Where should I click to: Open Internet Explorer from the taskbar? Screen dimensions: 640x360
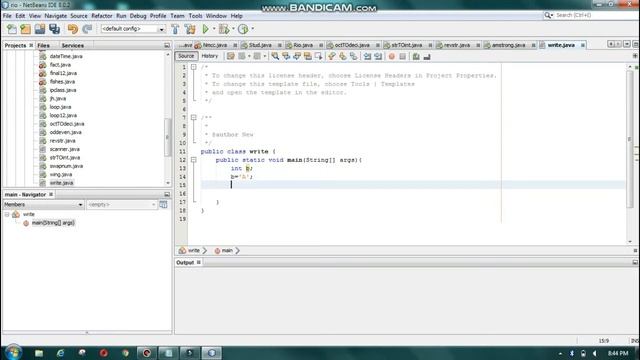click(60, 353)
